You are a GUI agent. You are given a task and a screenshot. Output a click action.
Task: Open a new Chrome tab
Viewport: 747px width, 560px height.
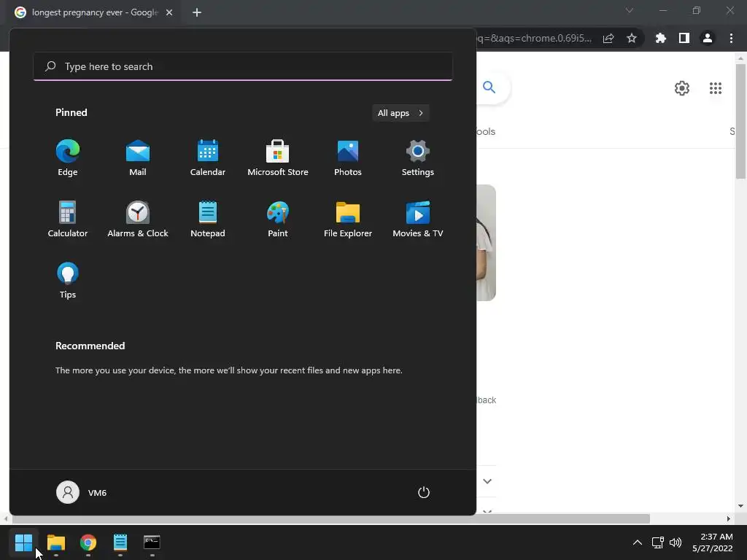pos(197,12)
